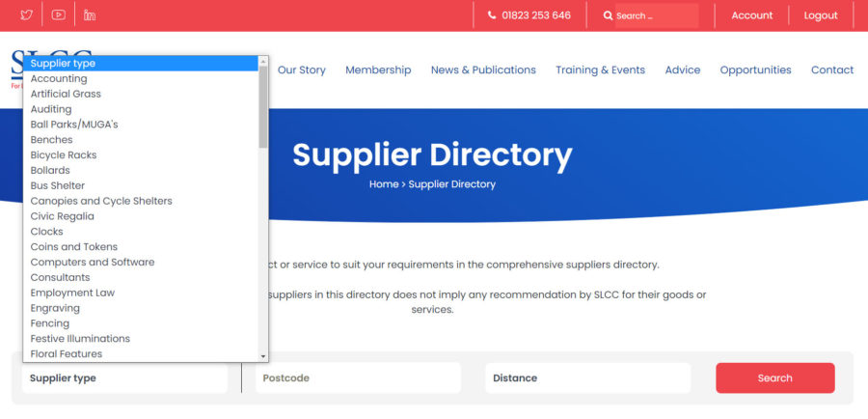Screen dimensions: 868x419
Task: Open the LinkedIn page icon
Action: click(x=90, y=15)
